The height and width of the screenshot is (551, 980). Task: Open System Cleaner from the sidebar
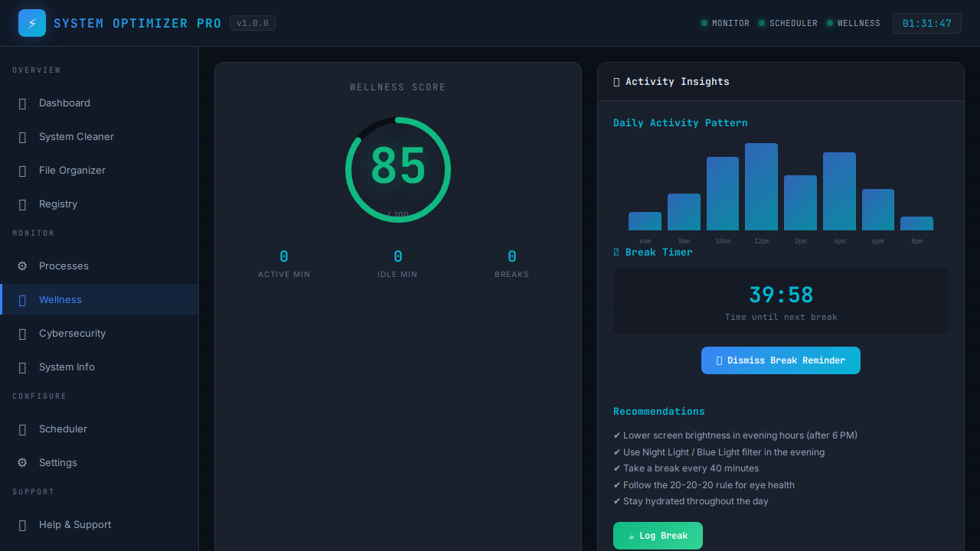pos(76,136)
